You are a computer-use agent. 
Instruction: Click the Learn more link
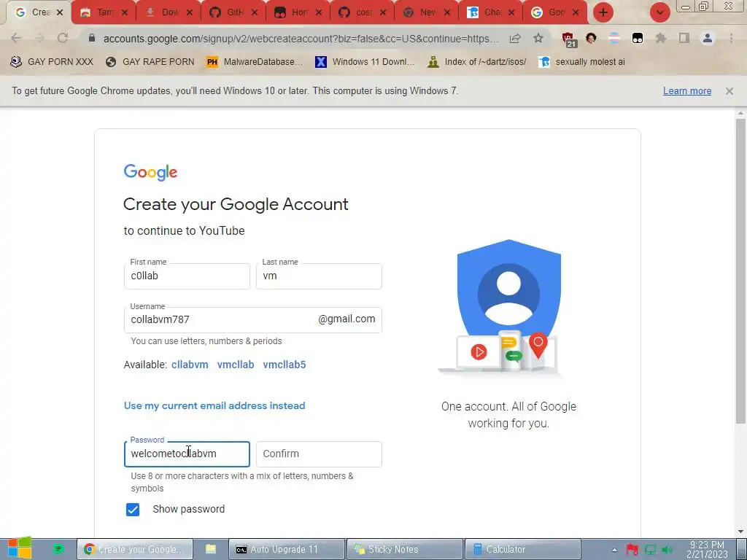[687, 91]
